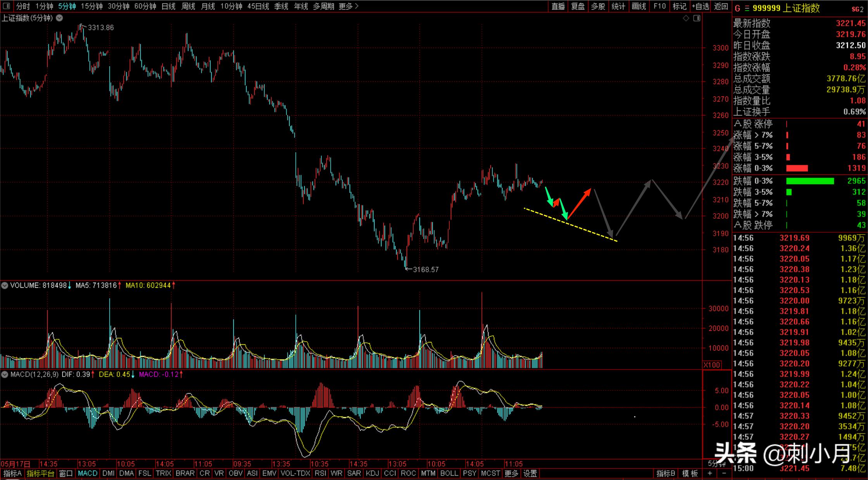
Task: Click the red G icon beside the 999999 code
Action: coord(737,8)
